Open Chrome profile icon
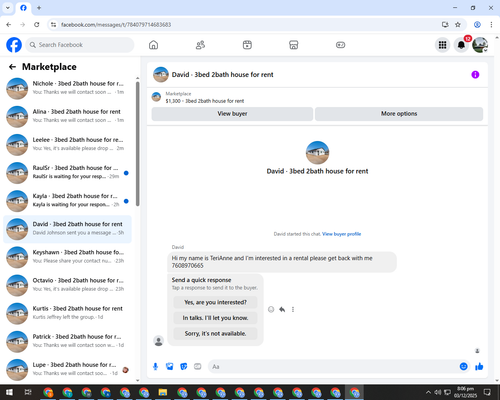500x400 pixels. pos(477,25)
